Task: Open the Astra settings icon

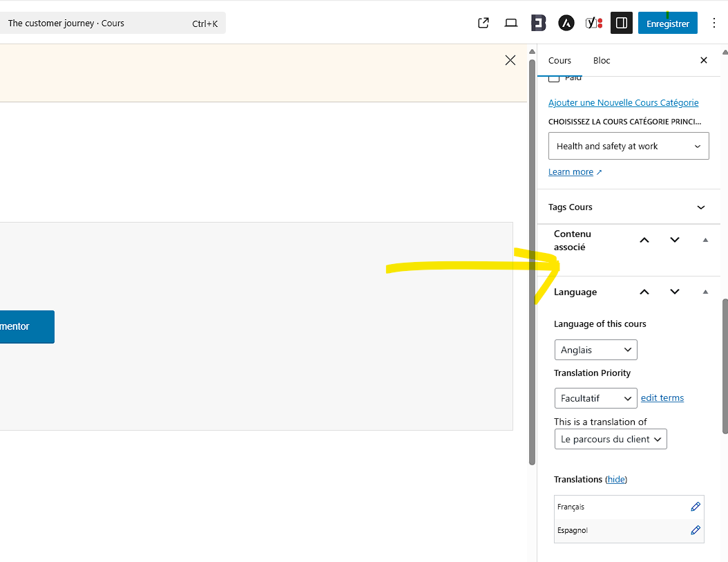Action: tap(566, 23)
